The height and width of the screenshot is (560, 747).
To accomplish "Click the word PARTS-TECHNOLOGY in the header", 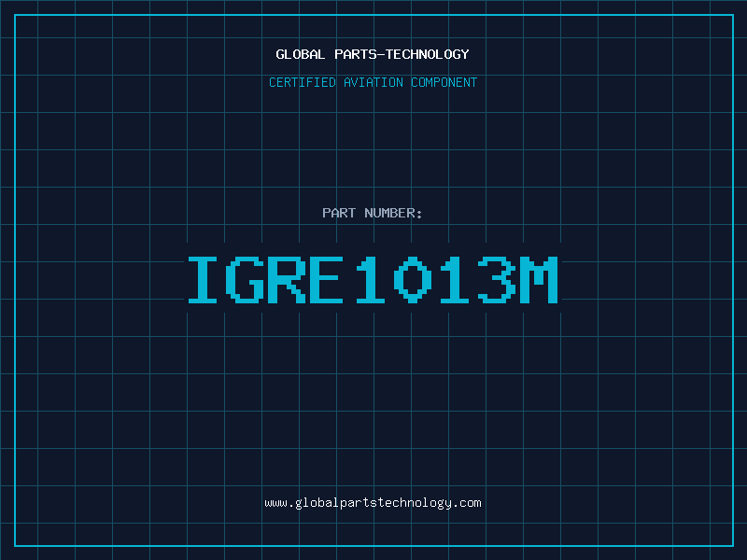I will click(401, 55).
